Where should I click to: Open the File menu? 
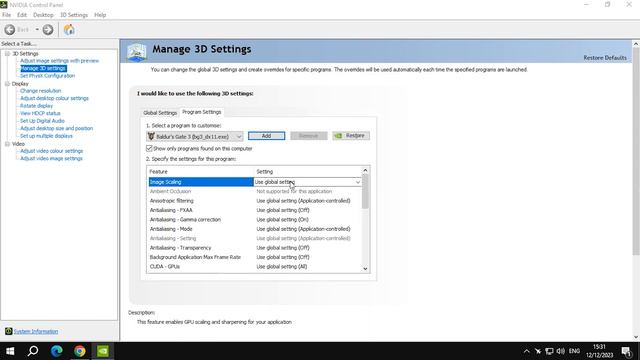7,15
